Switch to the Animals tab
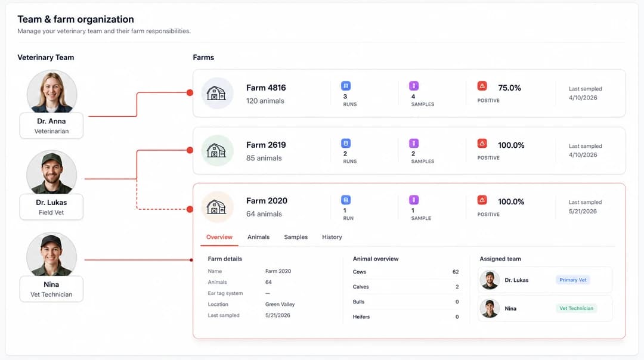Viewport: 644px width, 360px height. click(x=258, y=237)
